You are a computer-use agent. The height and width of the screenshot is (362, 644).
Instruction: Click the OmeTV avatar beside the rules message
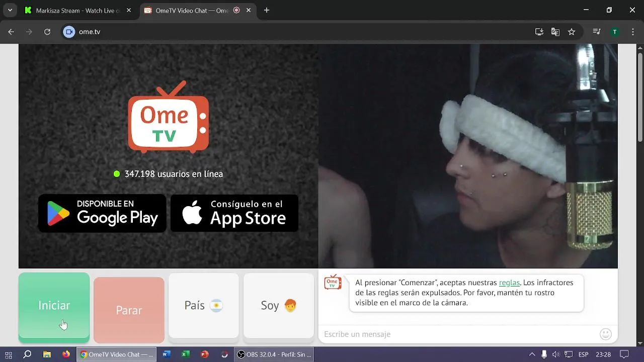click(x=333, y=283)
